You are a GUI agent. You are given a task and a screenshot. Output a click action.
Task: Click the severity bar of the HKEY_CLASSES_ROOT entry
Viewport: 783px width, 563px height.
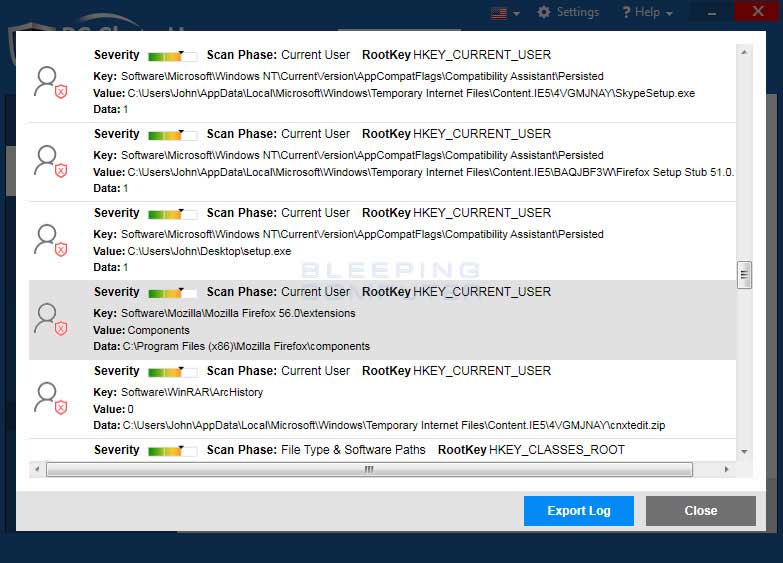(172, 451)
